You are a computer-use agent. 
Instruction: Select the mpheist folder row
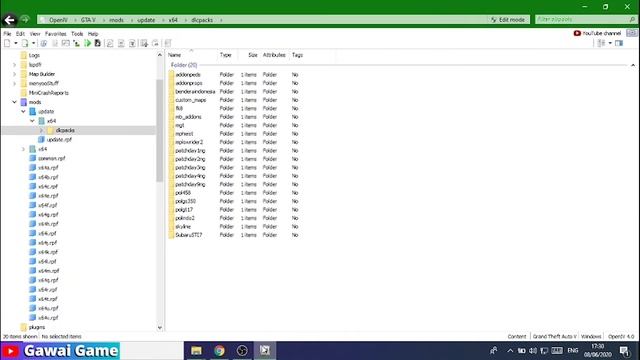(x=235, y=134)
